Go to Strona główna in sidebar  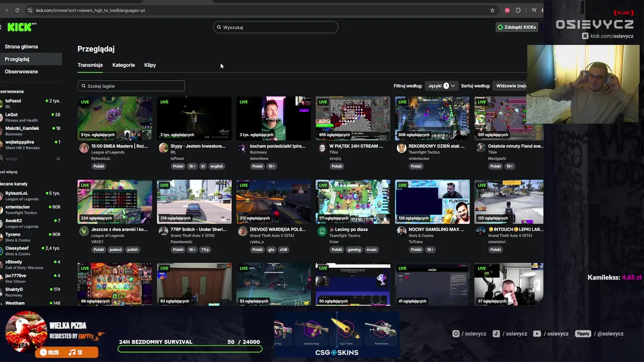pos(21,47)
